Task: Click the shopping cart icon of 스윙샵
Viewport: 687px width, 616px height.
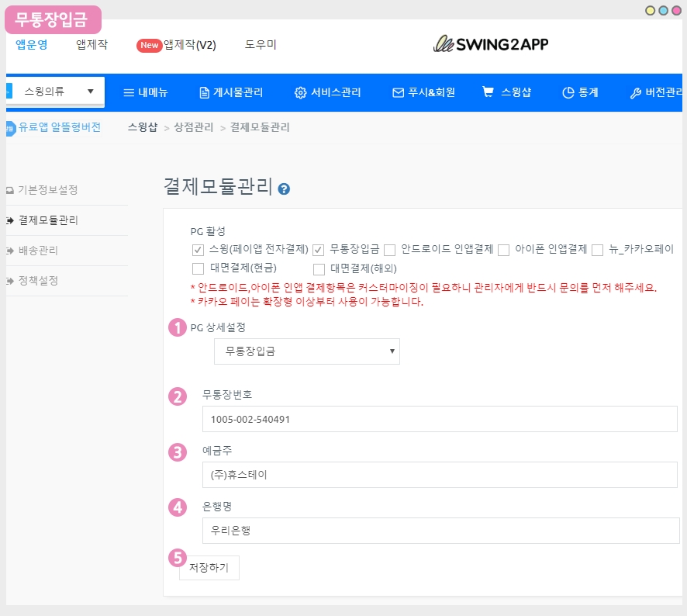Action: tap(488, 92)
